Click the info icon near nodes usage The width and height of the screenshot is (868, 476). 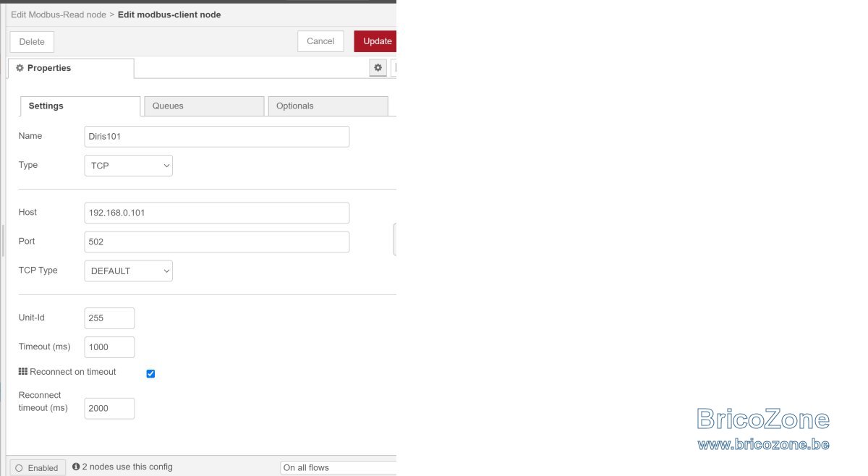coord(76,467)
